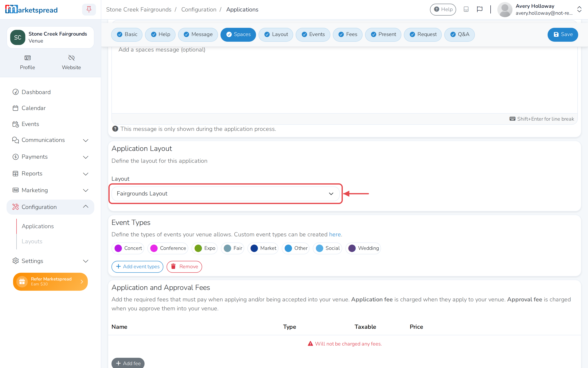588x368 pixels.
Task: Click the Help button in header
Action: click(443, 9)
